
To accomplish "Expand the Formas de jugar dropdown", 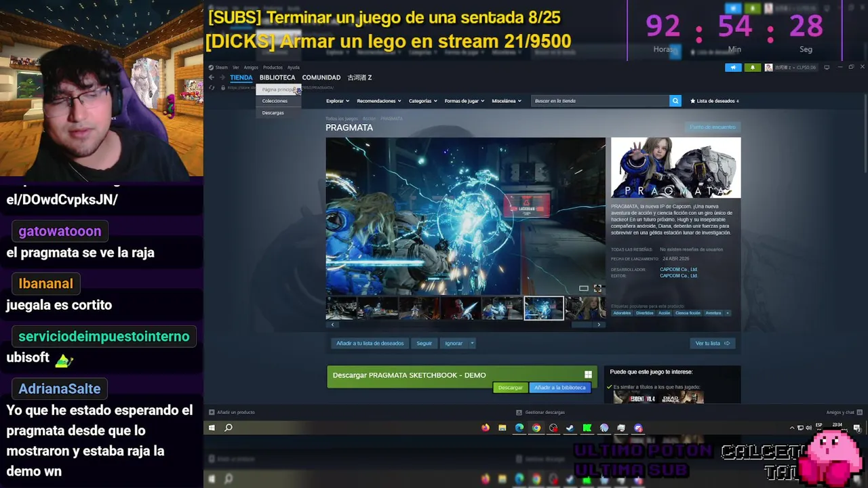I will click(465, 101).
